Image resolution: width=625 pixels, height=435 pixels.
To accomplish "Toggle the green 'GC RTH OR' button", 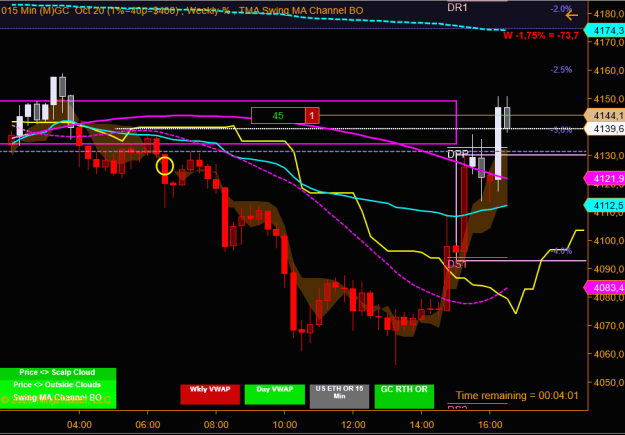I will click(404, 396).
